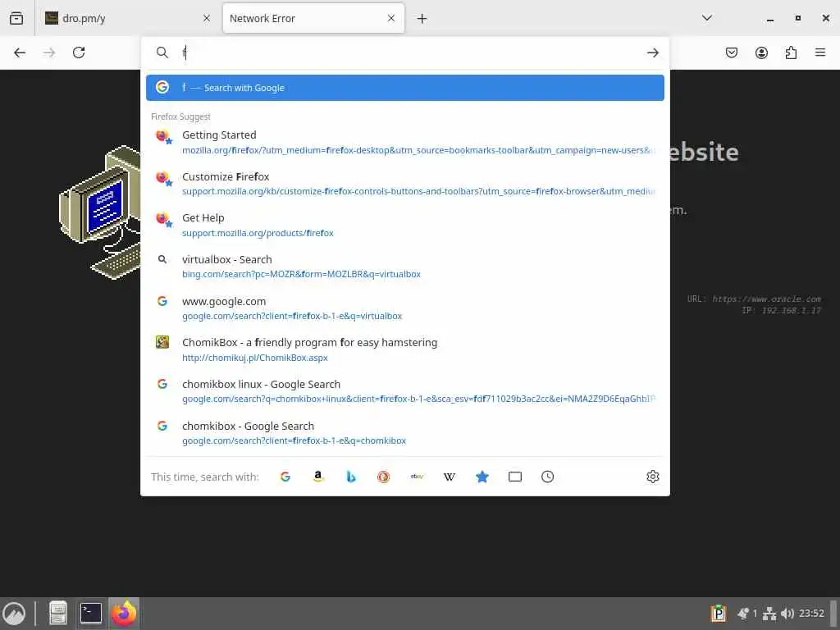Image resolution: width=840 pixels, height=630 pixels.
Task: Open the hamburger application menu
Action: pos(820,52)
